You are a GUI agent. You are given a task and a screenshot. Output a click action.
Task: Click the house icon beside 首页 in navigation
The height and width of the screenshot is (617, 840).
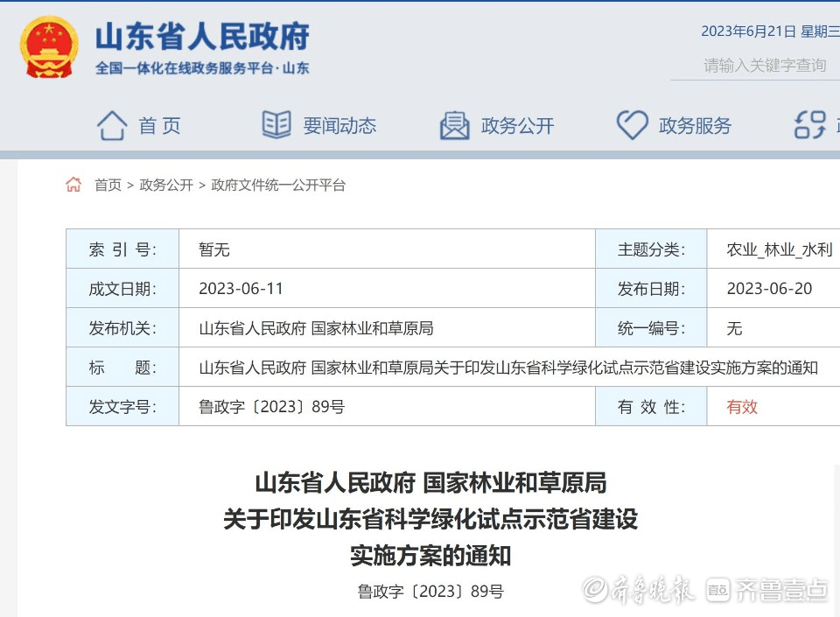pos(112,126)
